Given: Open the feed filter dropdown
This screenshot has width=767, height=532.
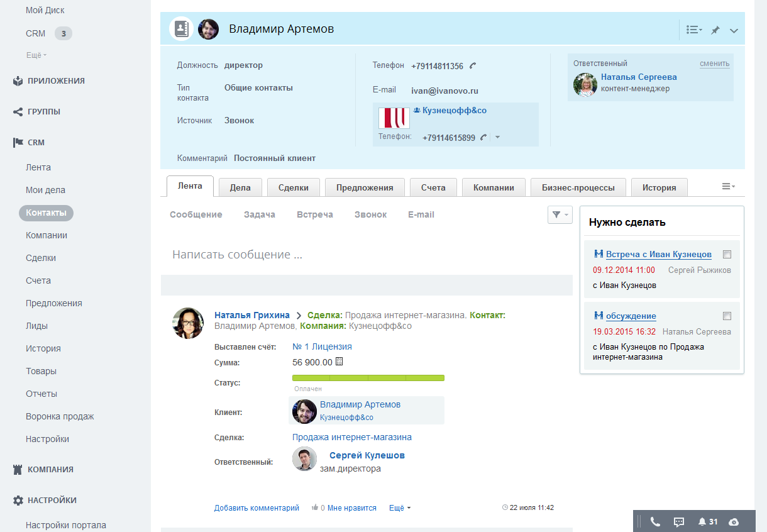Looking at the screenshot, I should (x=560, y=215).
